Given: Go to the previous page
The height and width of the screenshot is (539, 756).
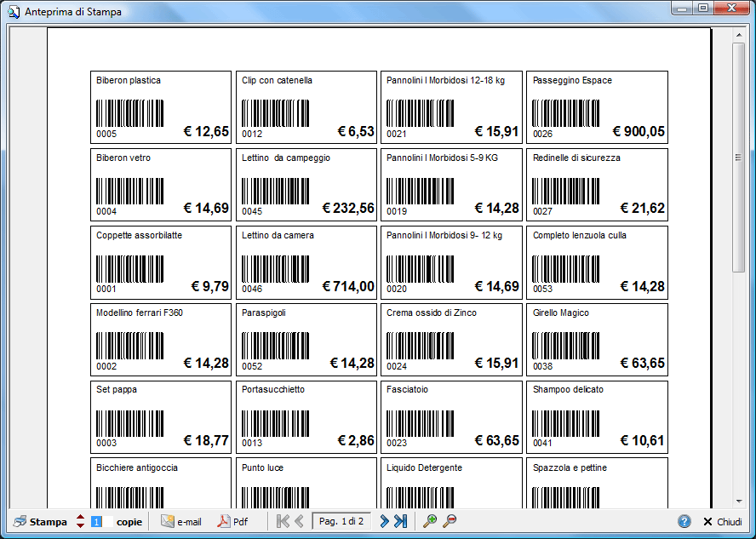Looking at the screenshot, I should 299,521.
